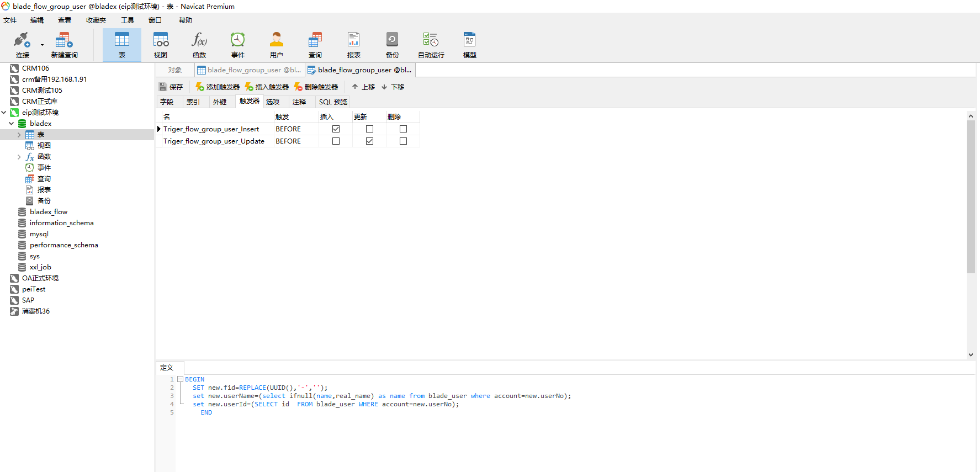
Task: Select the 备份 node under bladex
Action: click(x=44, y=200)
